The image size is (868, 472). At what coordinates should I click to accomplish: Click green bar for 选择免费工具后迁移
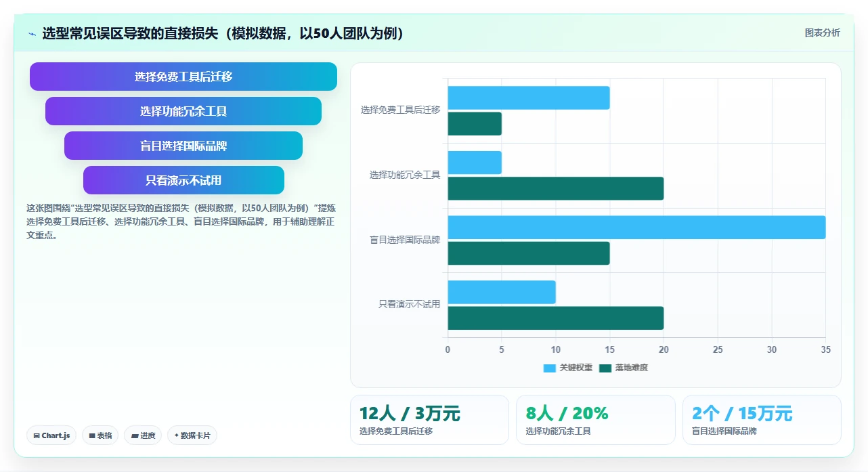(475, 123)
